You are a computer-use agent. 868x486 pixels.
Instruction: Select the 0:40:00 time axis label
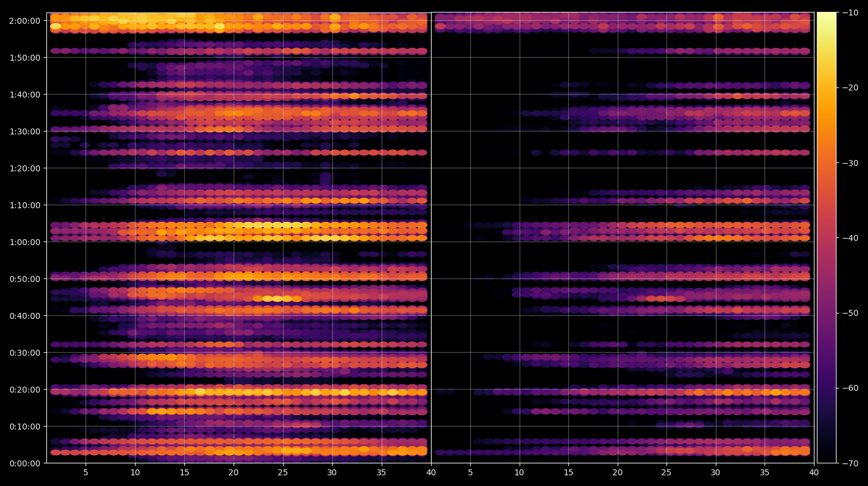24,316
